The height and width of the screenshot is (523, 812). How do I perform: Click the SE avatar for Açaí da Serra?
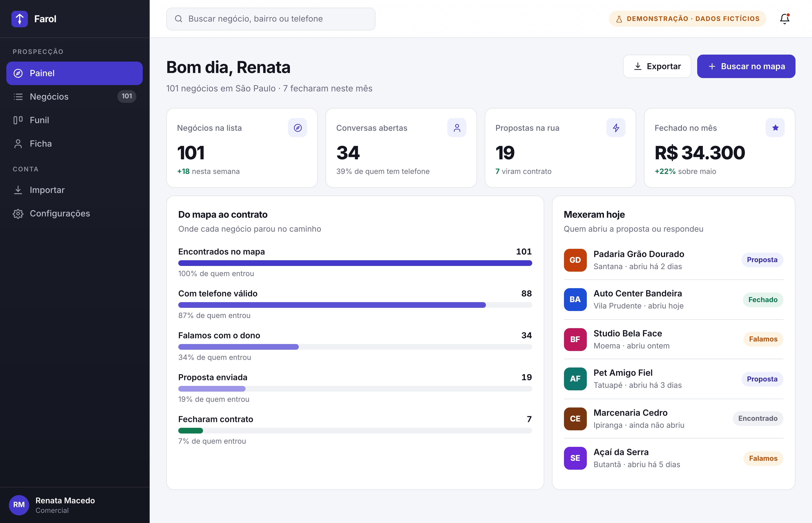coord(575,458)
